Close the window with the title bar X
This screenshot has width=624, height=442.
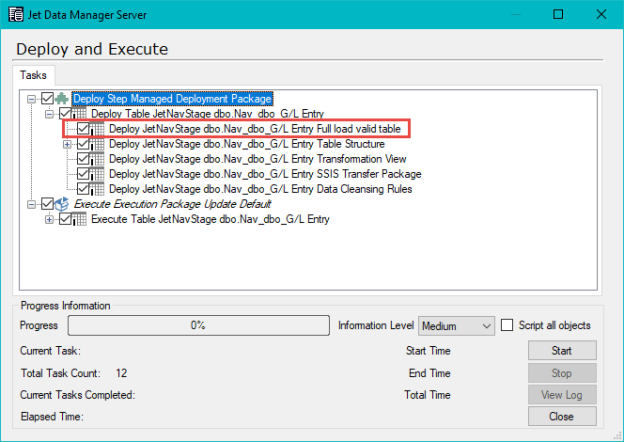coord(601,14)
